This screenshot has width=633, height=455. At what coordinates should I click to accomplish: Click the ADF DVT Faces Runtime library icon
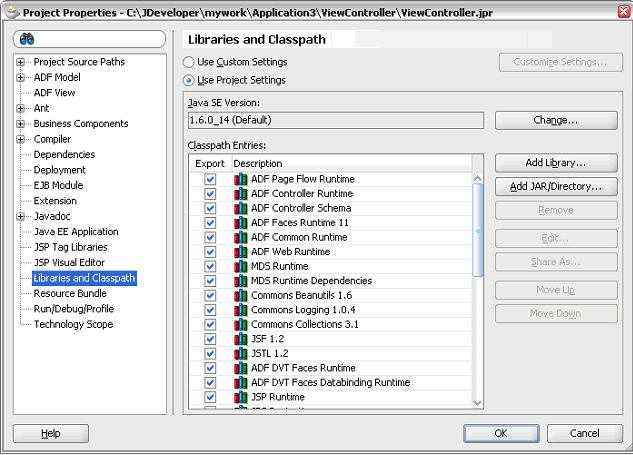240,368
